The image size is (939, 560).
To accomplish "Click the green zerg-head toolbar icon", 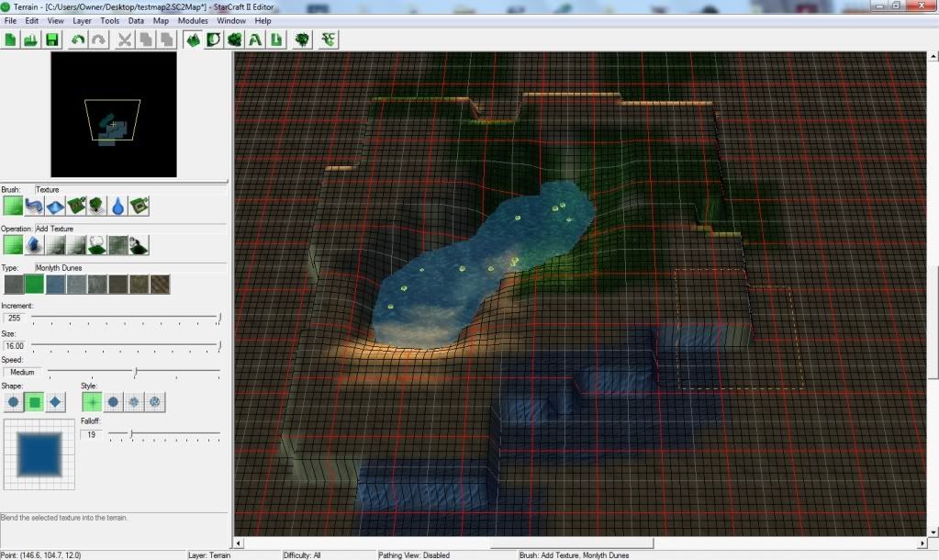I will (302, 40).
